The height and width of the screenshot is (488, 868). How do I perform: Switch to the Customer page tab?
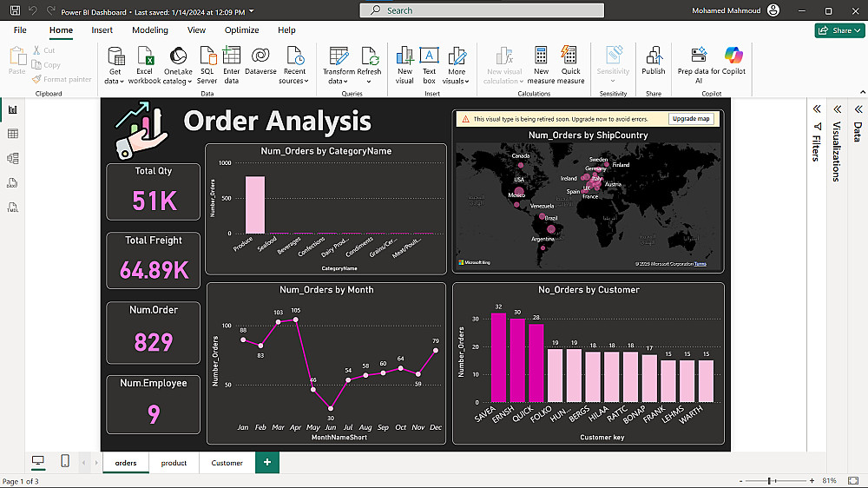227,463
